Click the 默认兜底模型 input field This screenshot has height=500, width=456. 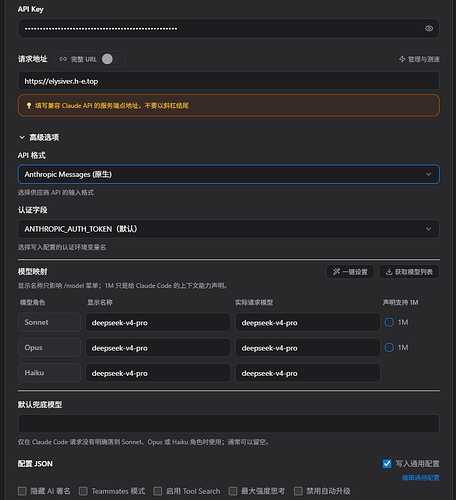(229, 424)
